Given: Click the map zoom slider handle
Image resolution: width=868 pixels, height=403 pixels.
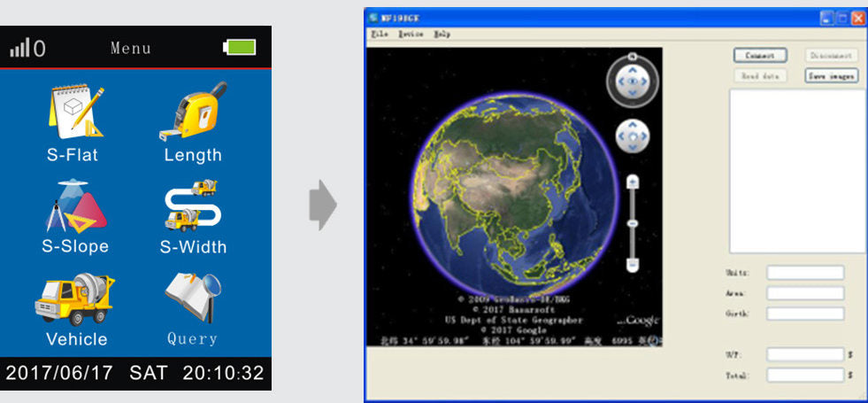Looking at the screenshot, I should pos(633,223).
